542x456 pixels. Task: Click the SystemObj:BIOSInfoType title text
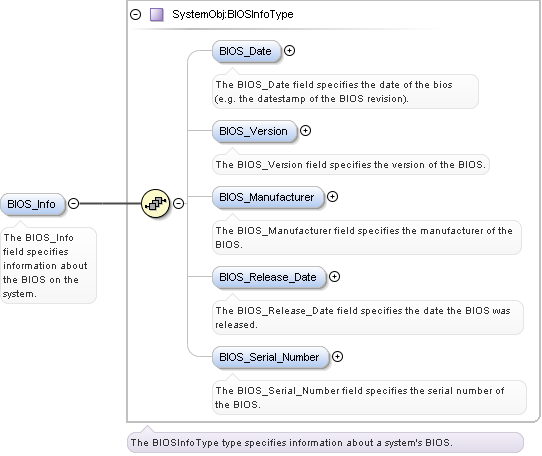click(233, 15)
